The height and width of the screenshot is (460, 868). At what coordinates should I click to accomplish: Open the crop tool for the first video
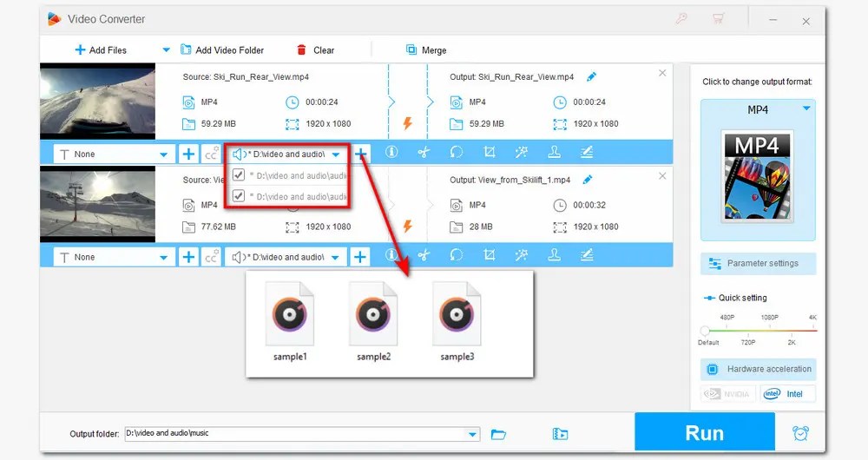[489, 151]
